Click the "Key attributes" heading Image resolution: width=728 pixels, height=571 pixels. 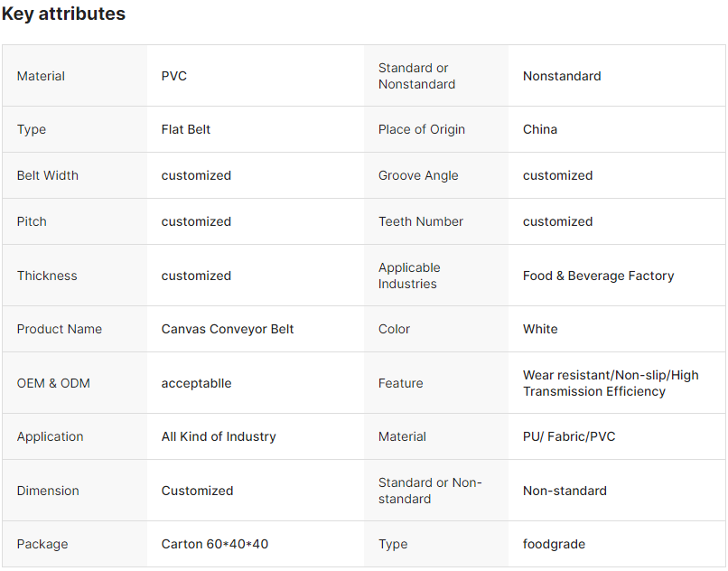click(x=63, y=14)
